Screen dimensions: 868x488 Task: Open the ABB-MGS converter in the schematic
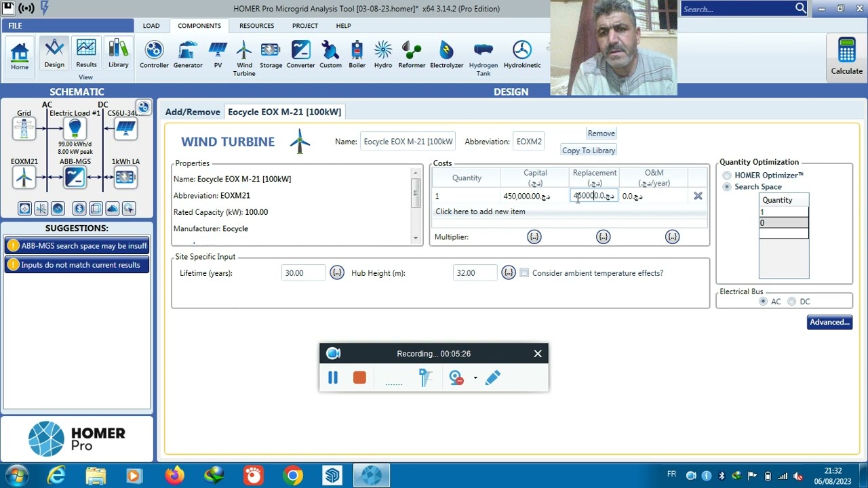(x=75, y=178)
